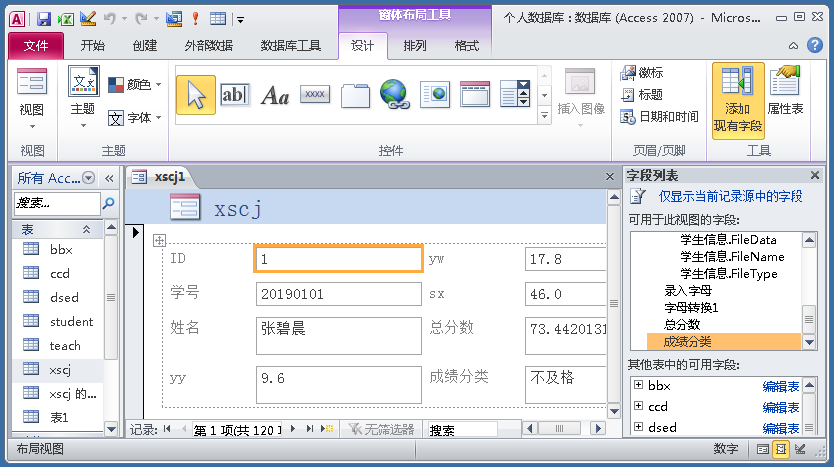Go to first record navigation button
834x467 pixels.
[167, 429]
